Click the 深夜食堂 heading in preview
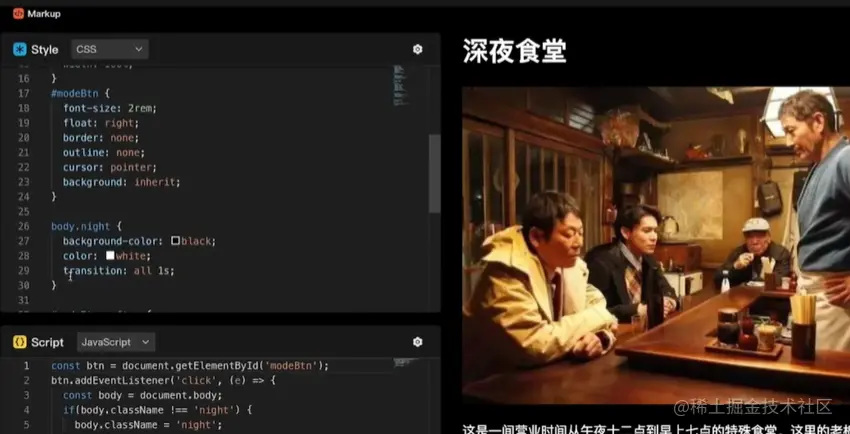This screenshot has width=850, height=434. tap(514, 51)
